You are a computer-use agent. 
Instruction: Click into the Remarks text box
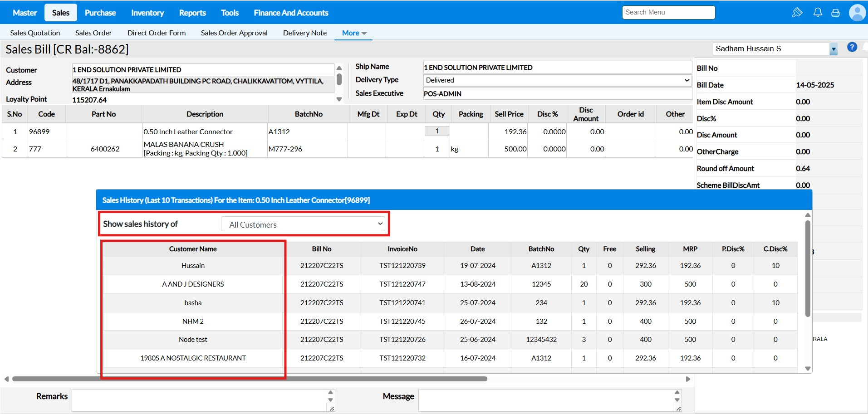click(199, 400)
